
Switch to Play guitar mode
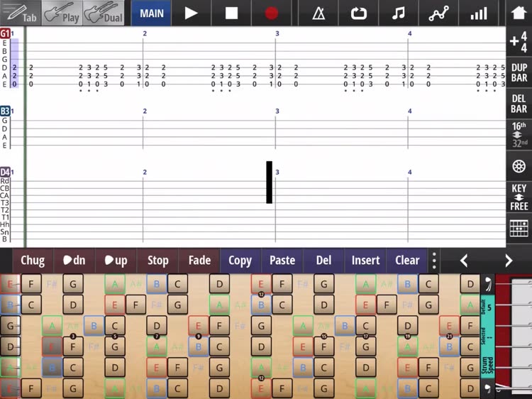(x=62, y=13)
